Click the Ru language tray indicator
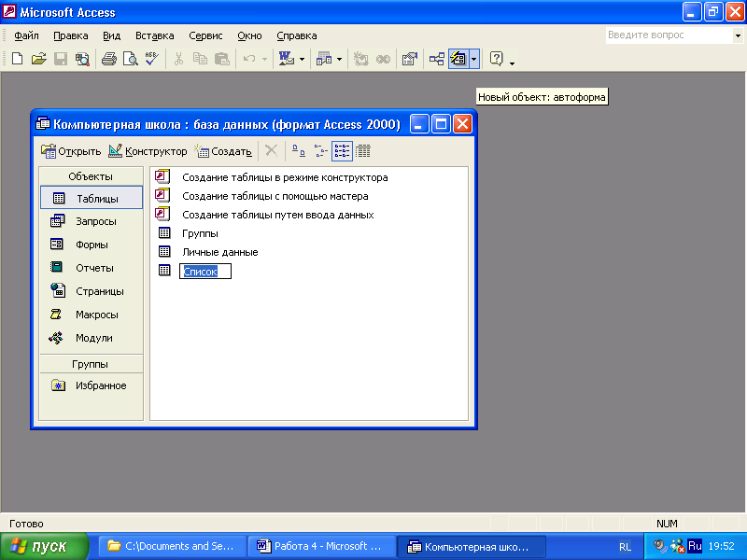The width and height of the screenshot is (747, 560). [x=695, y=546]
